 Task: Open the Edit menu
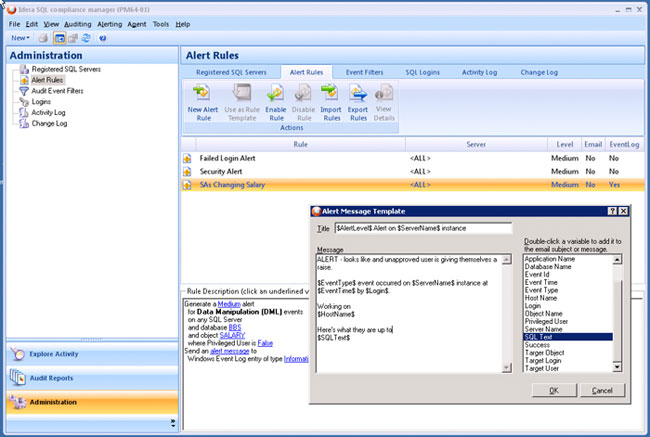tap(32, 24)
